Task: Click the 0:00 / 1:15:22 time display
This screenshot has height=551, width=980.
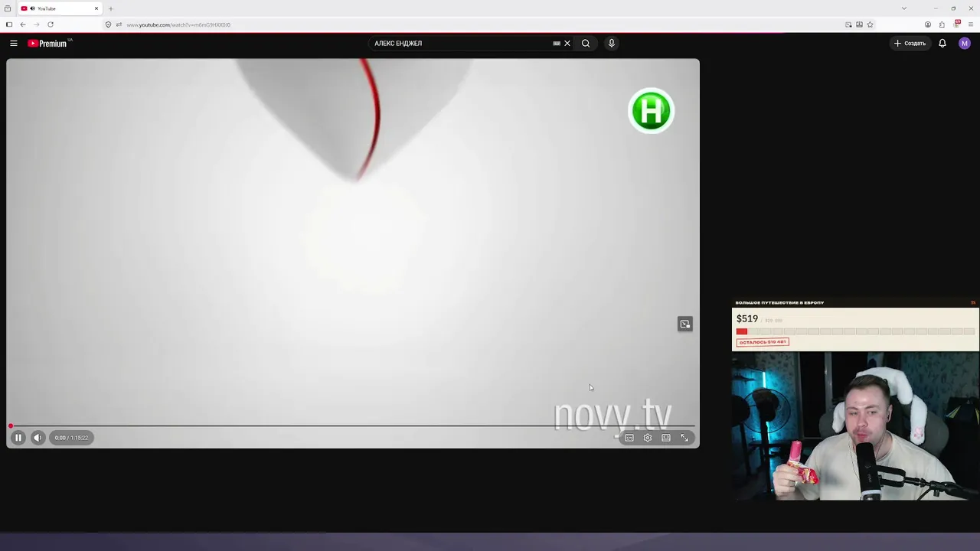Action: [72, 438]
